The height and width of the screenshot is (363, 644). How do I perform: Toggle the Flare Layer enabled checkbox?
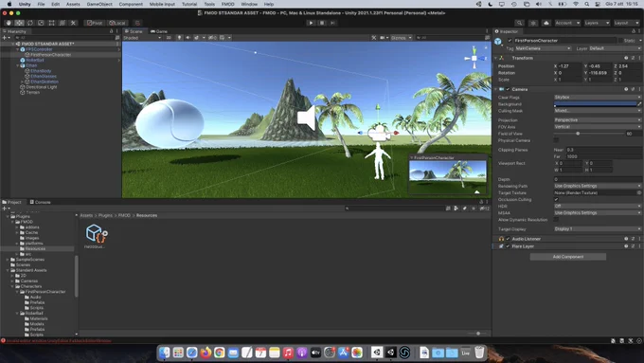coord(508,246)
